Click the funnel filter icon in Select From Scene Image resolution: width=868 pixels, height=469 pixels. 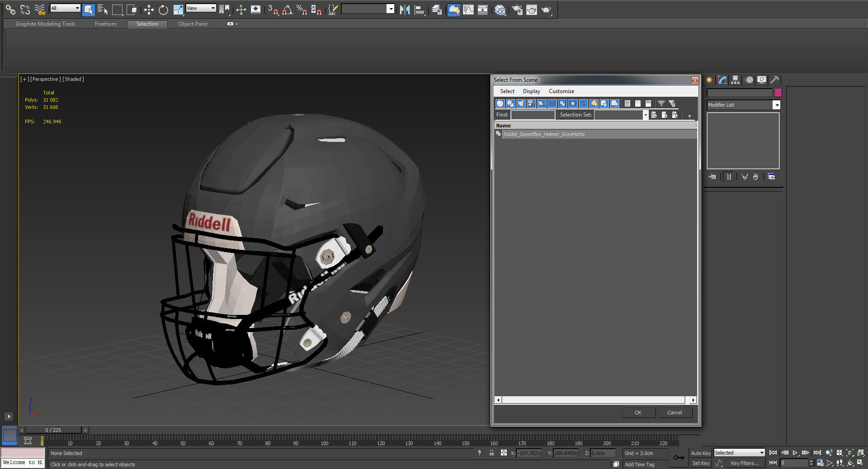coord(661,103)
